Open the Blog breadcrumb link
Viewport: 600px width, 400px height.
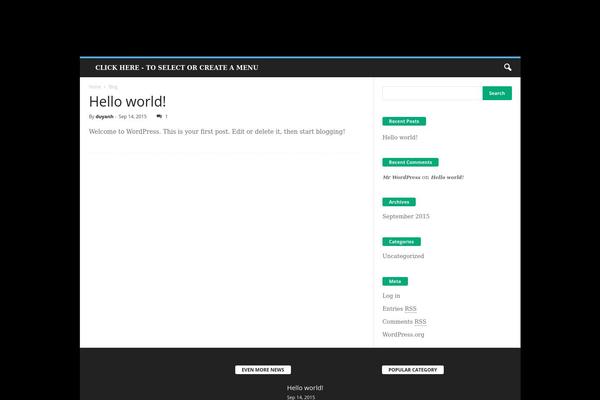tap(113, 87)
